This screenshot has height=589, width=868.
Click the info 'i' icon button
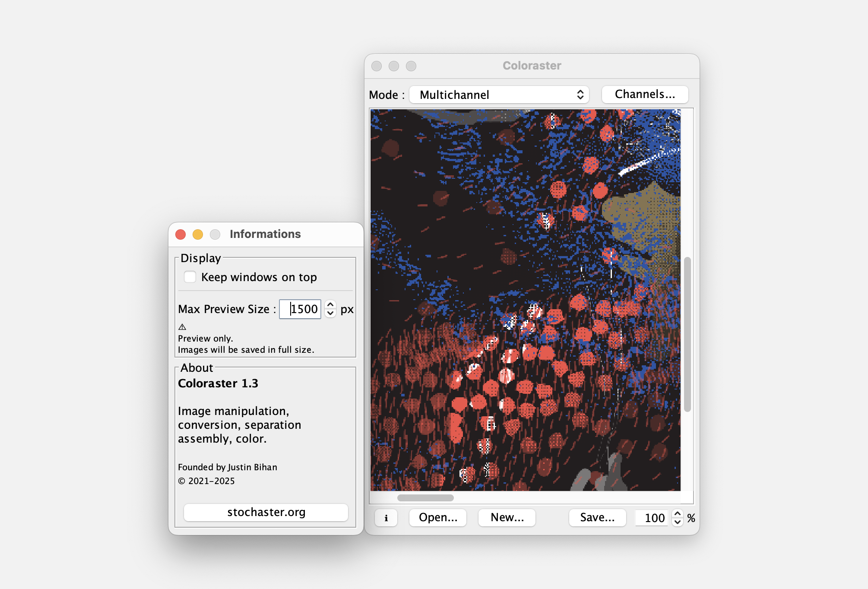386,518
